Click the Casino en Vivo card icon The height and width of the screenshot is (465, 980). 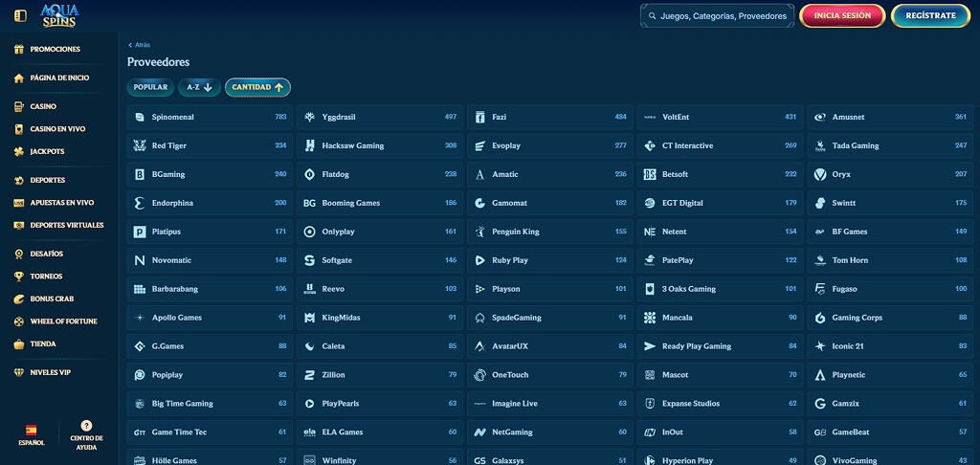(19, 129)
